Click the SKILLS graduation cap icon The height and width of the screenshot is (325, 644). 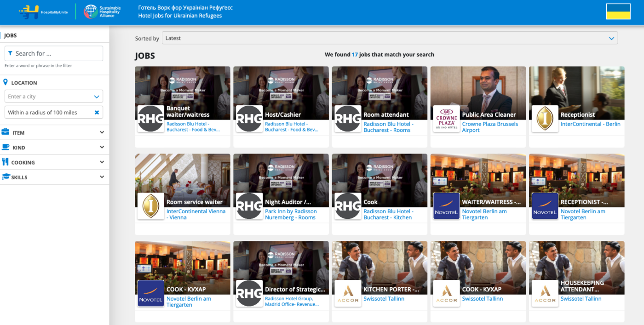[x=6, y=177]
